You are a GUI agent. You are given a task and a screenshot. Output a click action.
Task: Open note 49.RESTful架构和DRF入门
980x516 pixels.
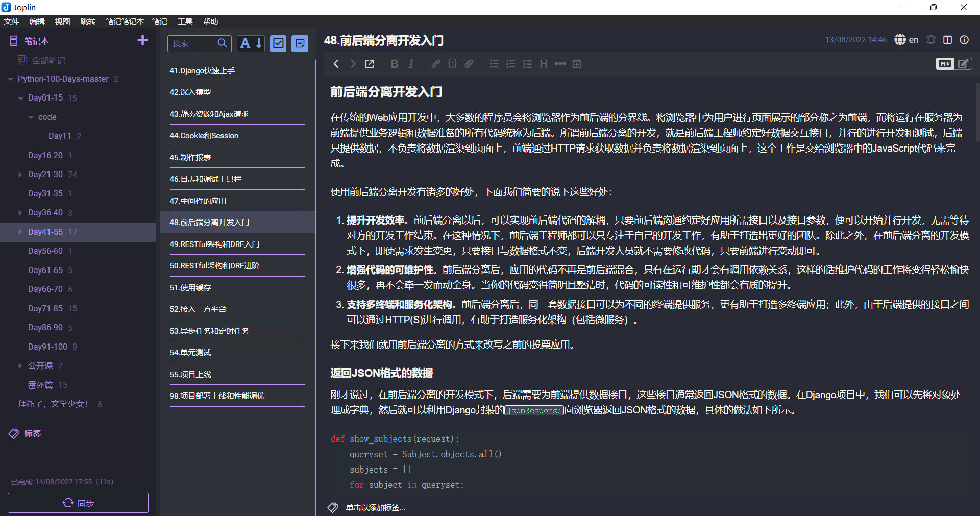click(x=237, y=244)
